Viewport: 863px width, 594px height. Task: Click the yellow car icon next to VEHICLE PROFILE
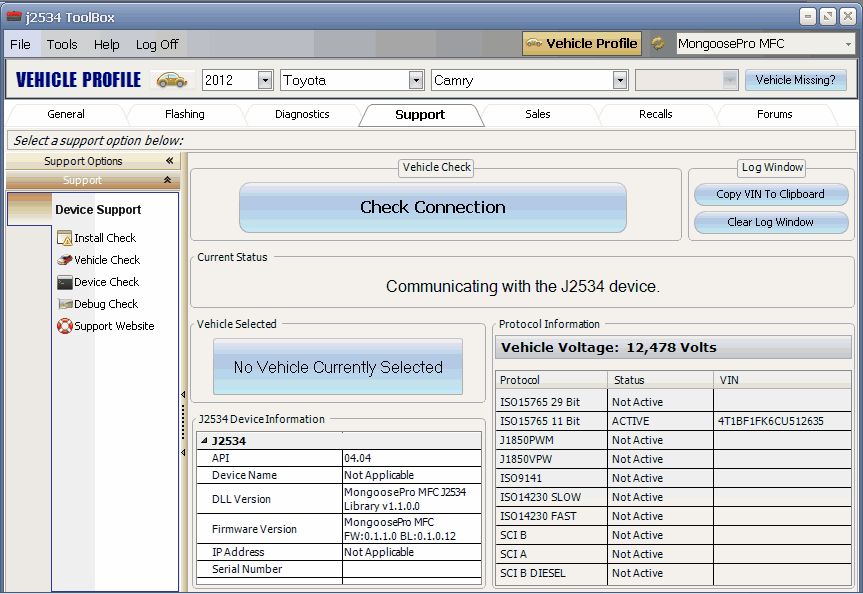172,80
